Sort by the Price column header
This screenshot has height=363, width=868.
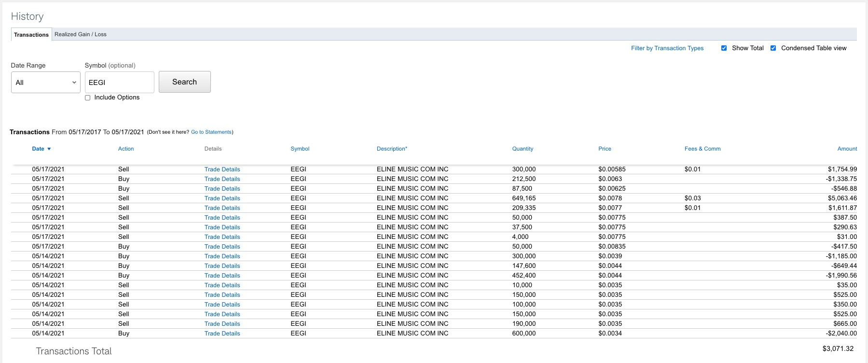[x=605, y=149]
